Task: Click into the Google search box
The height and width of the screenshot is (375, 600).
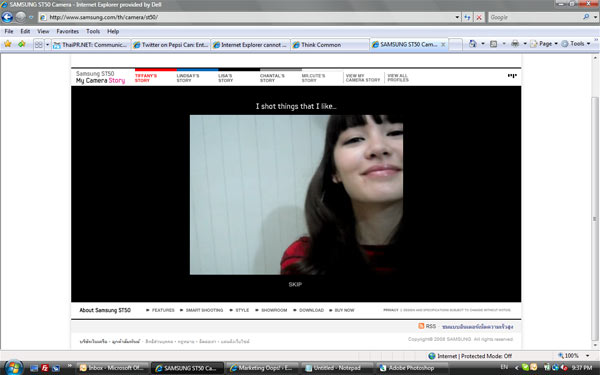Action: [x=535, y=17]
